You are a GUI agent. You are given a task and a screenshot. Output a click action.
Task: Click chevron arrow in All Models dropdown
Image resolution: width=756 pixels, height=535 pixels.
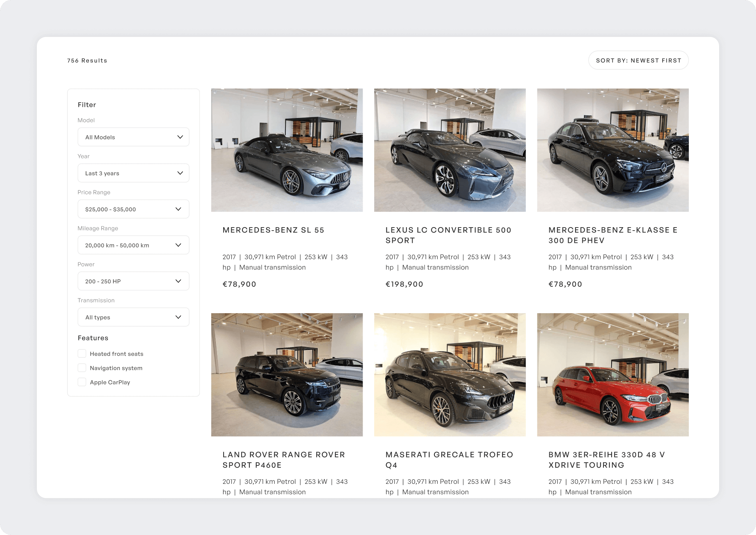click(x=180, y=137)
